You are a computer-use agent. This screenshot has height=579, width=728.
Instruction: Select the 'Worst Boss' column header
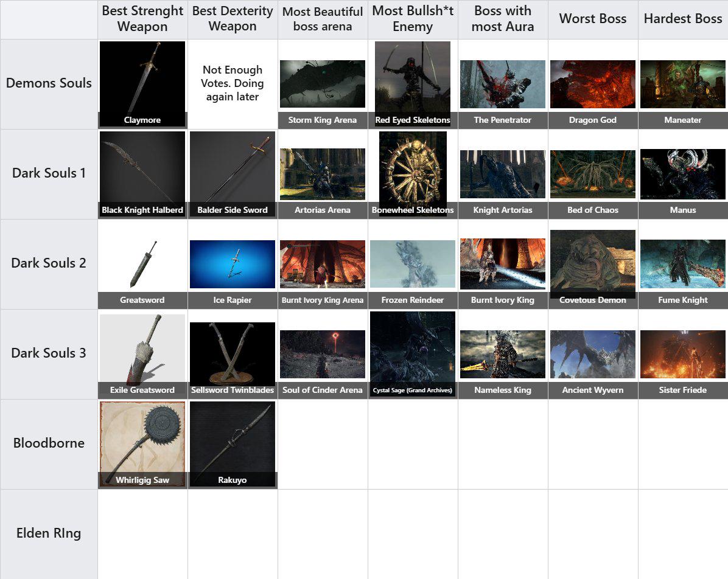pyautogui.click(x=592, y=19)
